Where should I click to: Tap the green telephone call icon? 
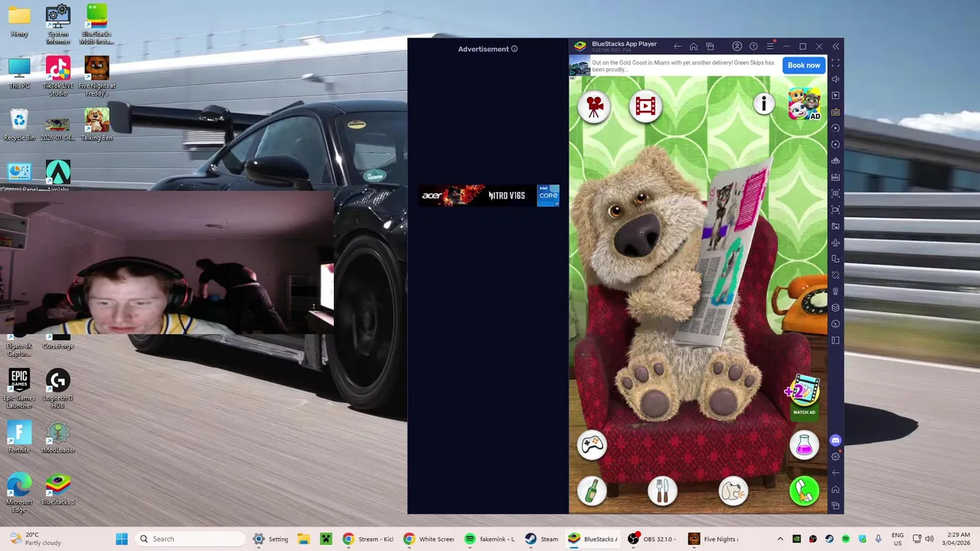point(804,491)
